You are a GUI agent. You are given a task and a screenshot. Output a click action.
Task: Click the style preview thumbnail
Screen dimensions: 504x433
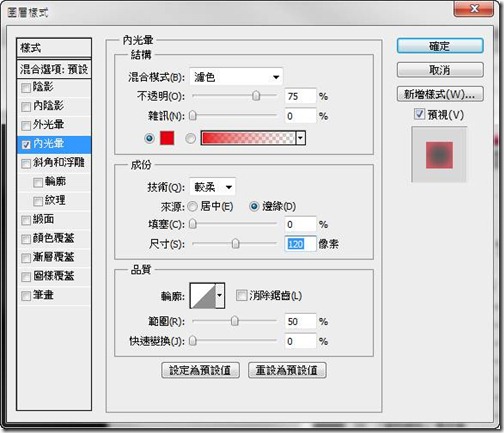point(439,154)
